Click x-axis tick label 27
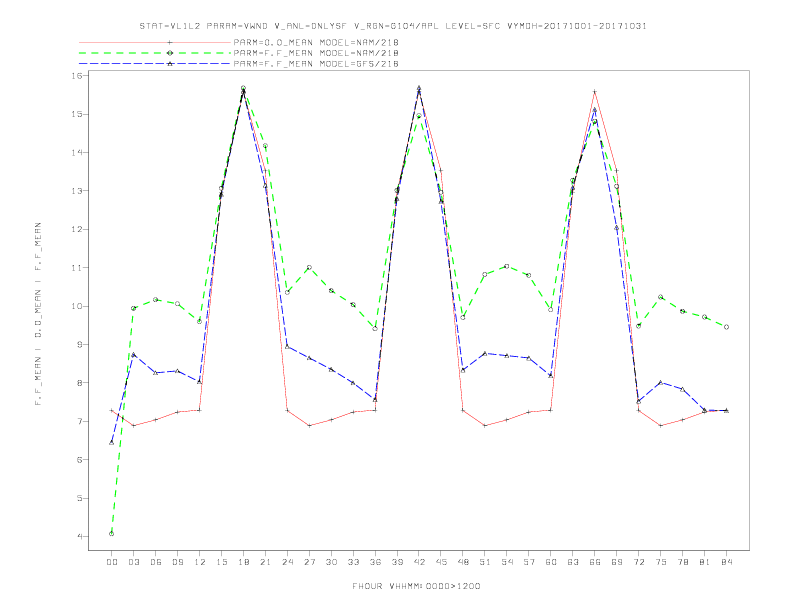 (309, 562)
